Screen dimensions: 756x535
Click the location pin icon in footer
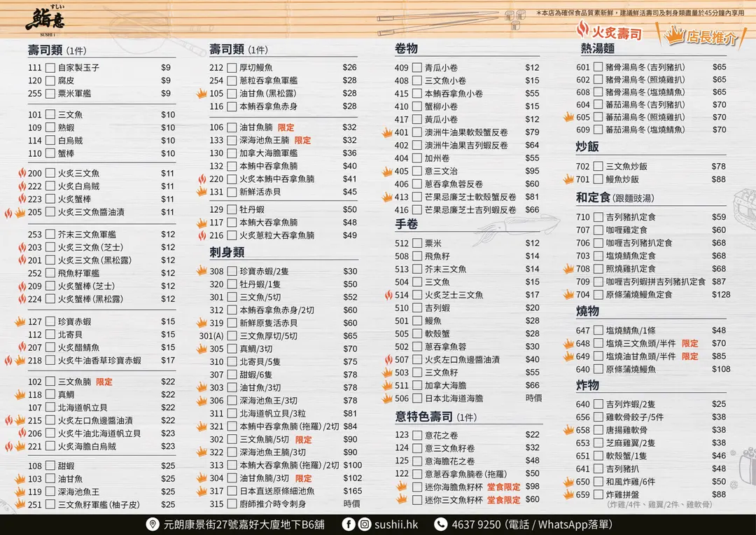(x=153, y=524)
